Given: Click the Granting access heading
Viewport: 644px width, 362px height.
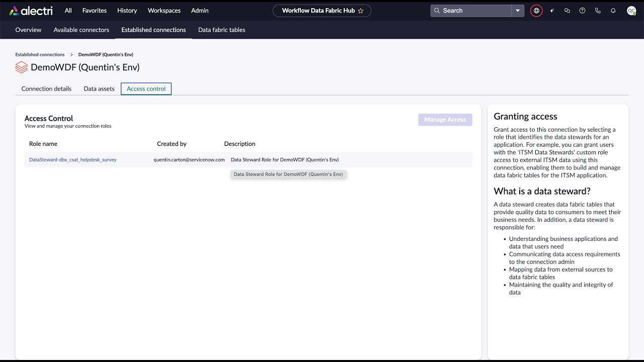Looking at the screenshot, I should pyautogui.click(x=525, y=117).
